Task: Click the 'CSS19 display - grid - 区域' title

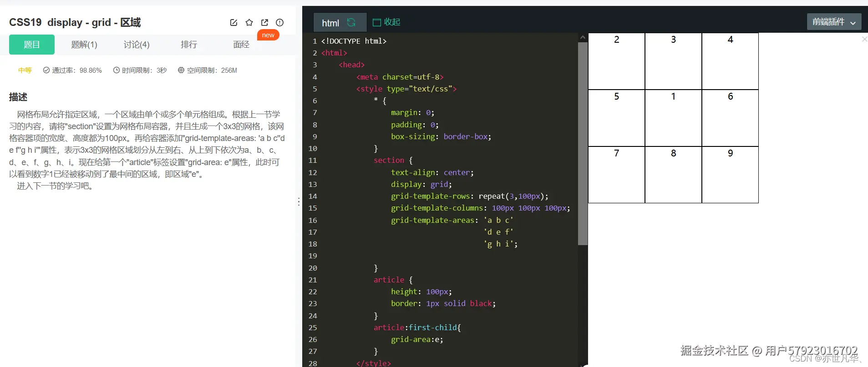Action: (75, 22)
